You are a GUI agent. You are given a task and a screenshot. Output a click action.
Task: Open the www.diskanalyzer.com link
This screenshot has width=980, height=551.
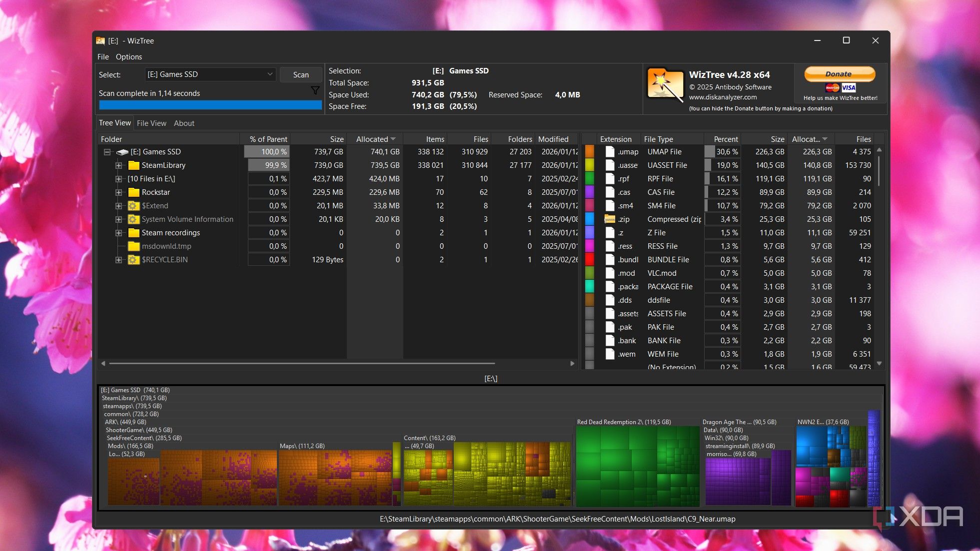click(x=723, y=97)
